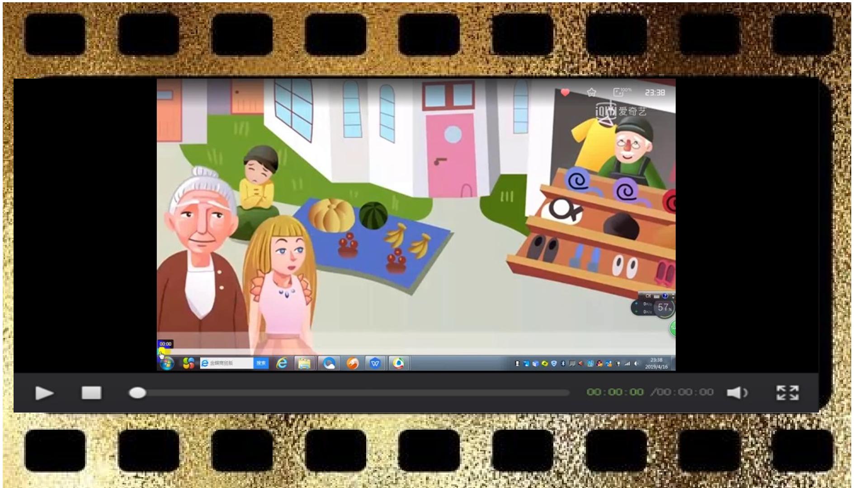
Task: Click the blue search button in taskbar
Action: coord(261,363)
